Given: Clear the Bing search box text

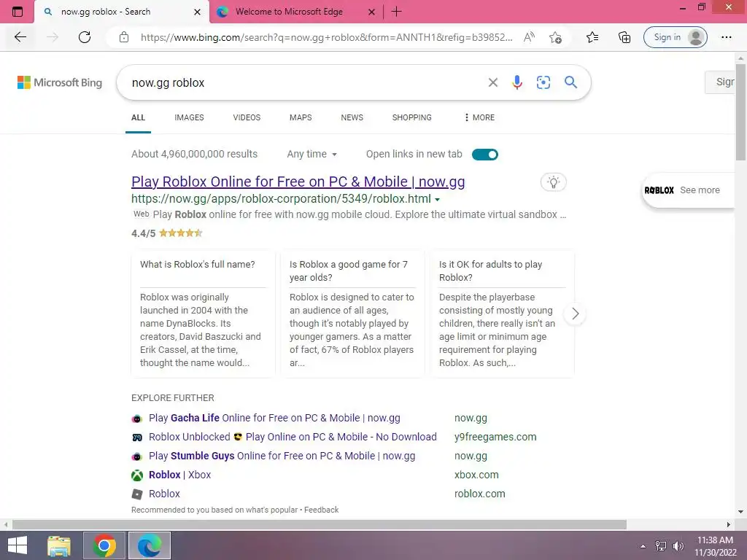Looking at the screenshot, I should coord(493,82).
